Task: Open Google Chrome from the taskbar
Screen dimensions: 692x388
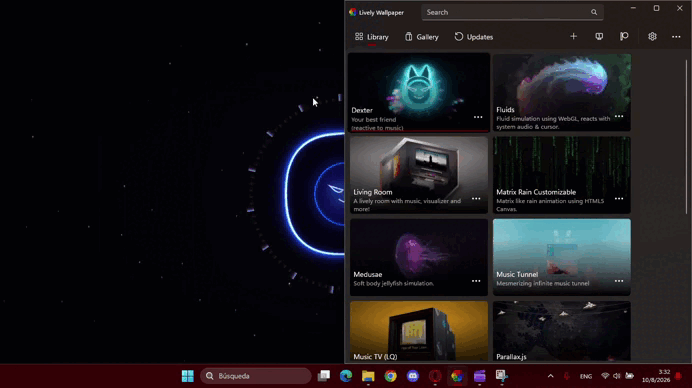Action: pos(390,376)
